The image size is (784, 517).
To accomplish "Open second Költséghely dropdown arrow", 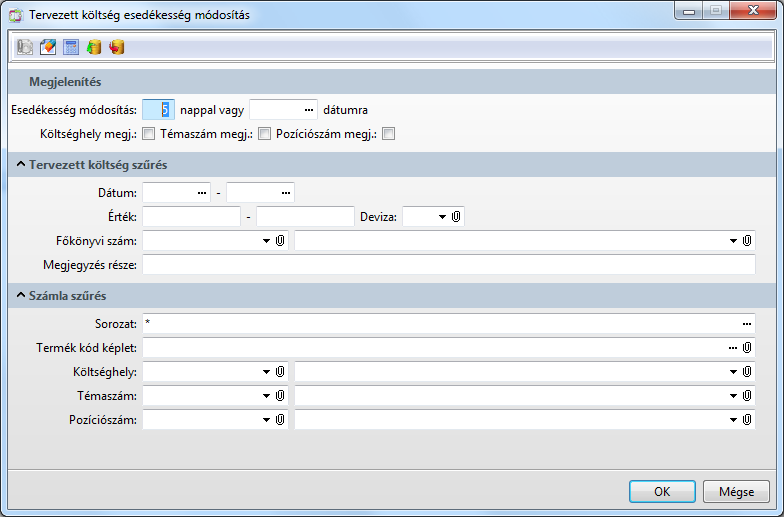I will pyautogui.click(x=733, y=372).
